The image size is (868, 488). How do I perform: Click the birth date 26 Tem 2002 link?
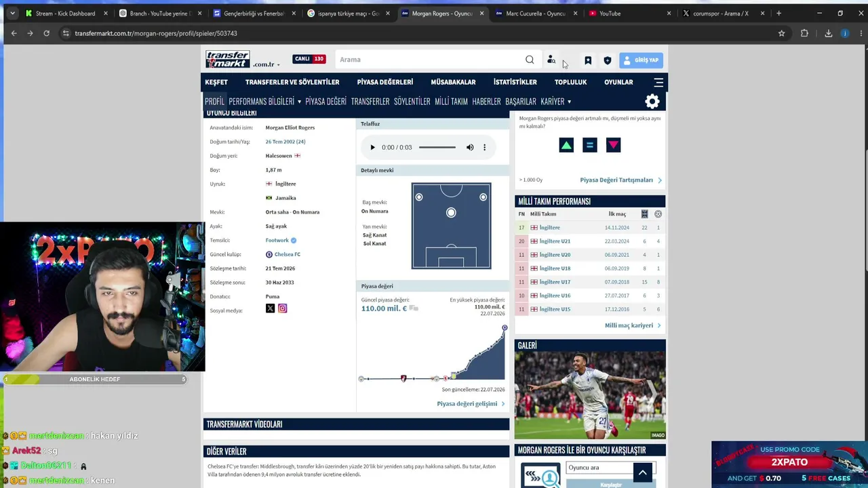tap(285, 142)
